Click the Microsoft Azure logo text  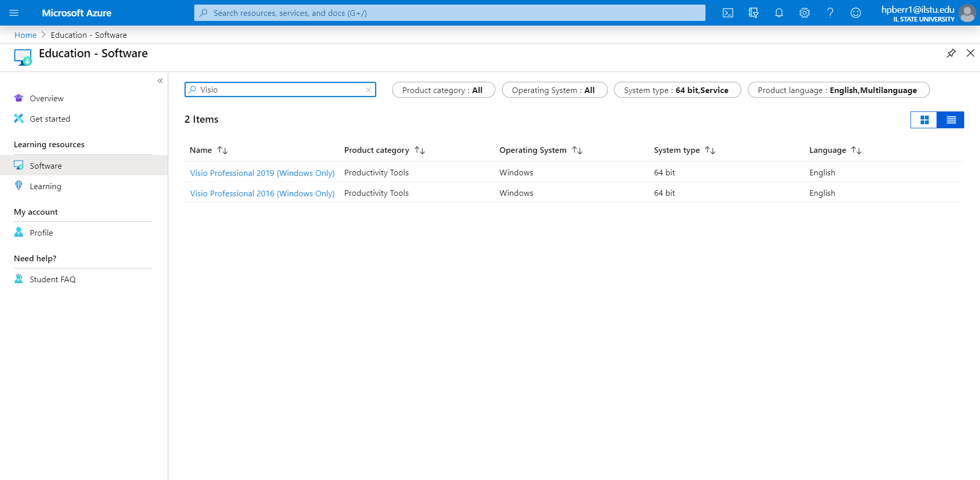pyautogui.click(x=77, y=13)
